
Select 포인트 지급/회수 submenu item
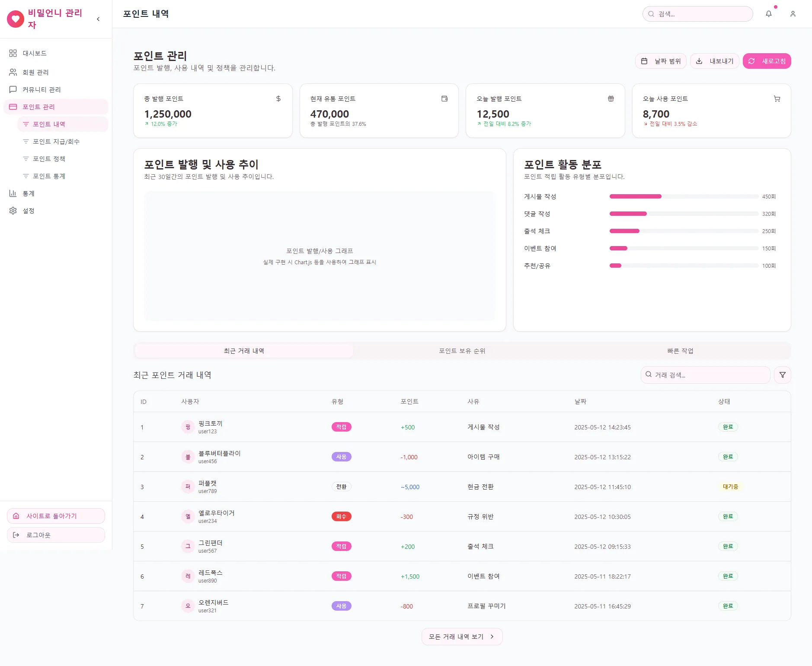63,141
